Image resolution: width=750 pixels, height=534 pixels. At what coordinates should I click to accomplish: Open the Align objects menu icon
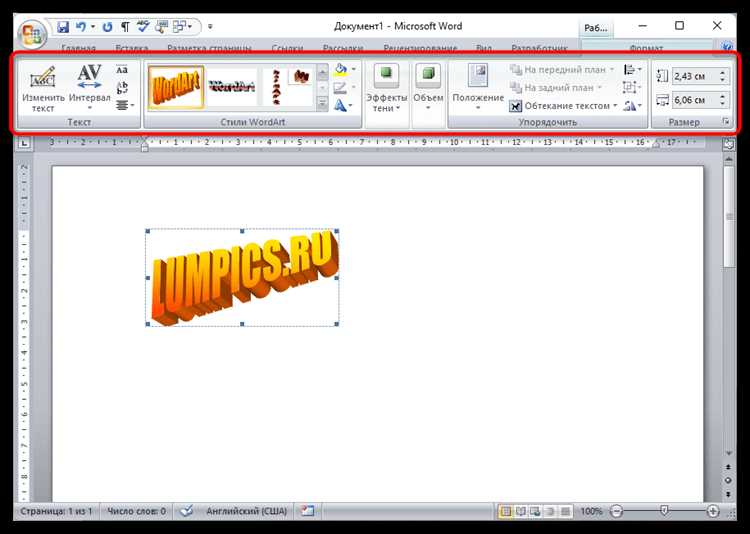[x=632, y=70]
